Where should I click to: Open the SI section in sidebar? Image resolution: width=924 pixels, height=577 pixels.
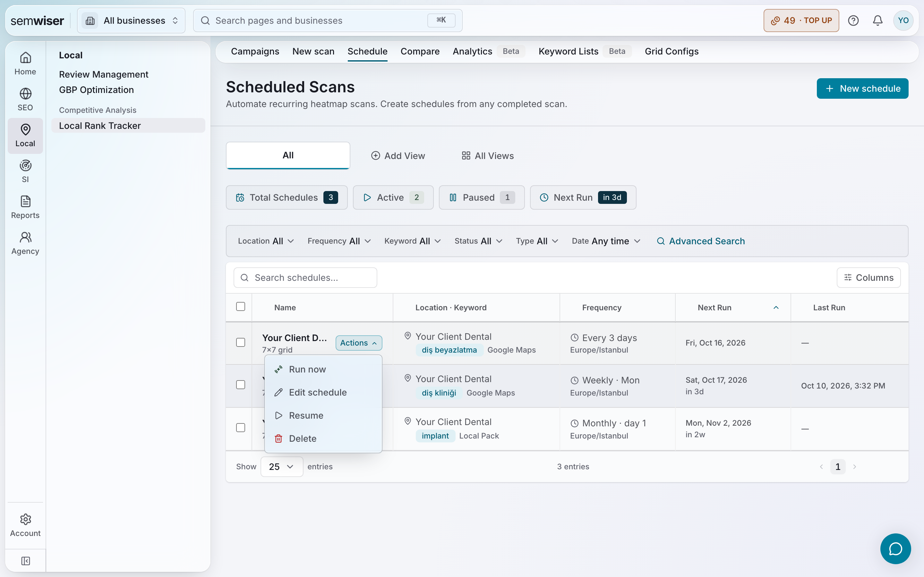pyautogui.click(x=25, y=171)
